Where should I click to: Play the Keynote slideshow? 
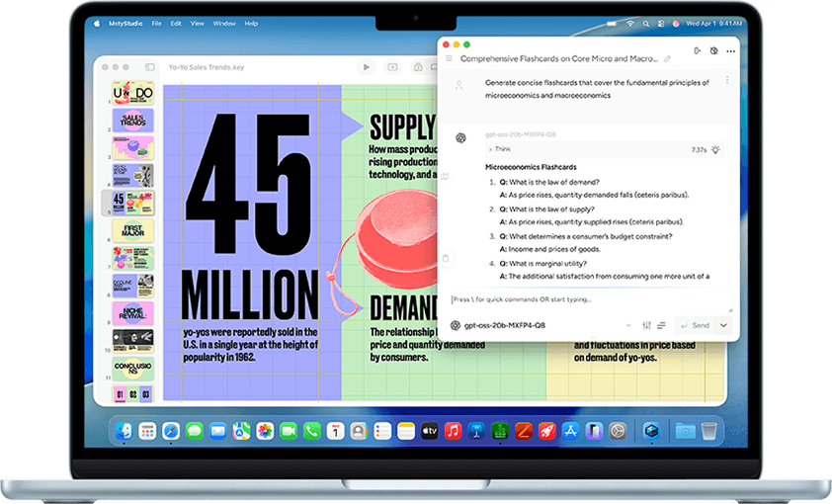(367, 67)
